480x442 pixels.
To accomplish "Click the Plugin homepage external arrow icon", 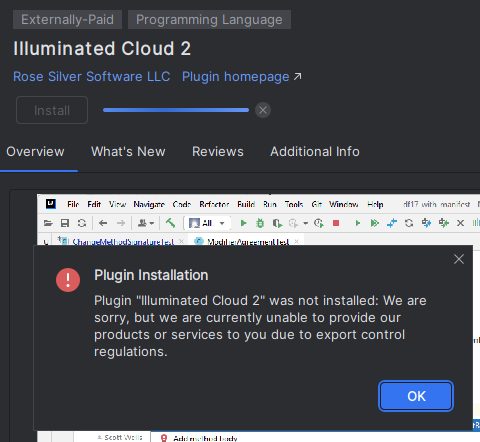I will [297, 77].
